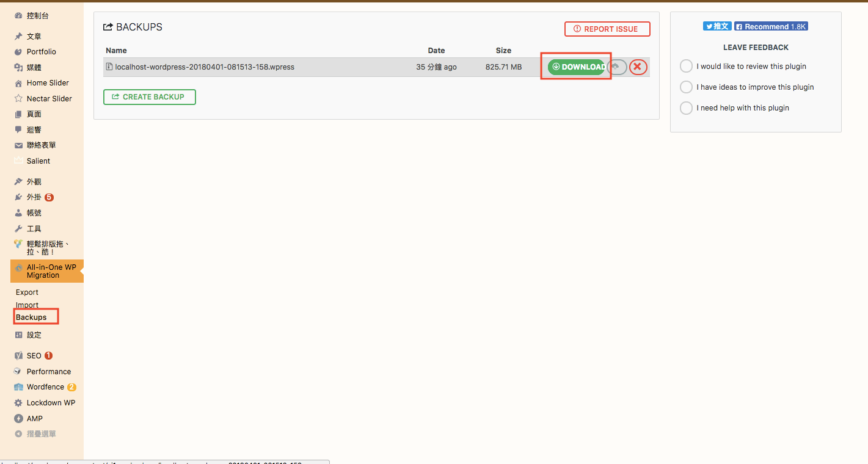Click the house icon beside Home Slider
Screen dimensions: 868x464
pos(18,83)
